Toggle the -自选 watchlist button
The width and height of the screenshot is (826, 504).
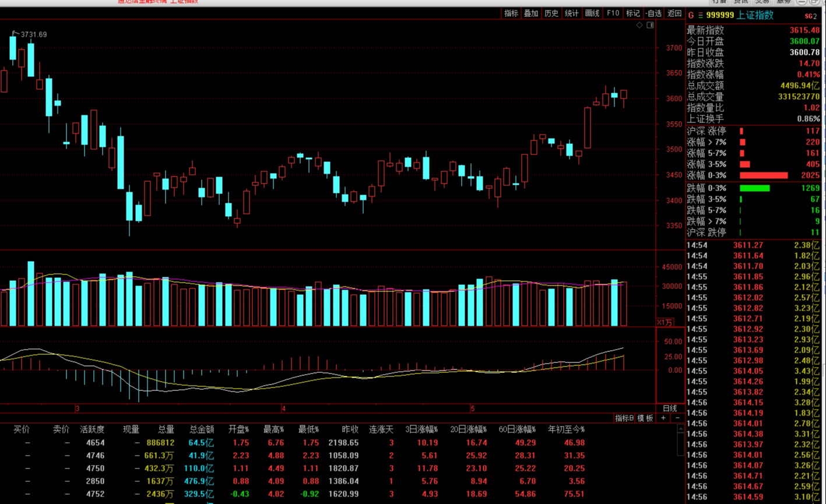pos(653,13)
